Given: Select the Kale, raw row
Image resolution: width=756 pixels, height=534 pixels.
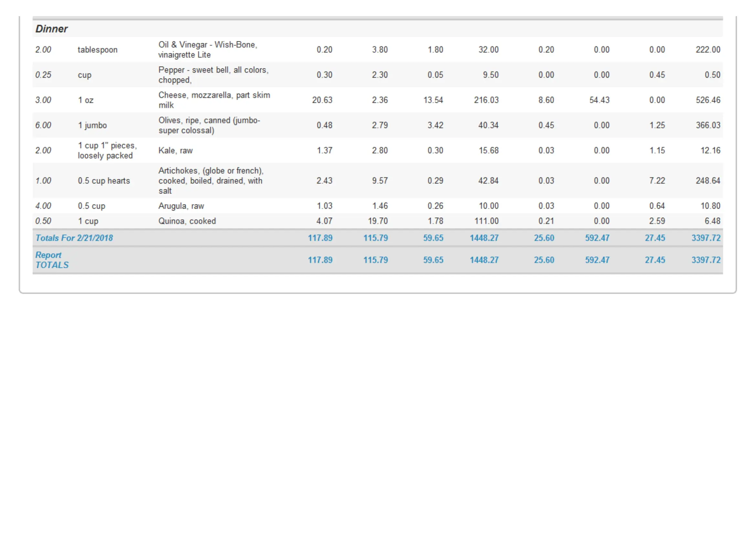Looking at the screenshot, I should point(176,150).
